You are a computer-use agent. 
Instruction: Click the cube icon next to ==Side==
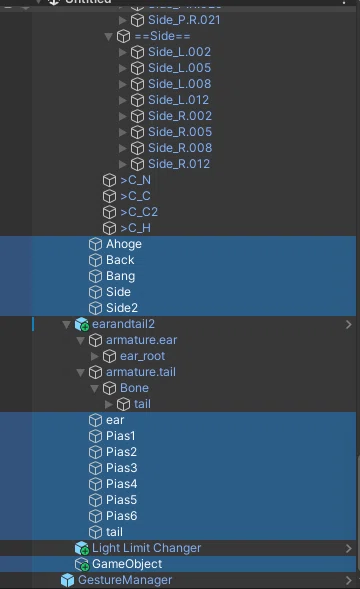click(x=124, y=36)
